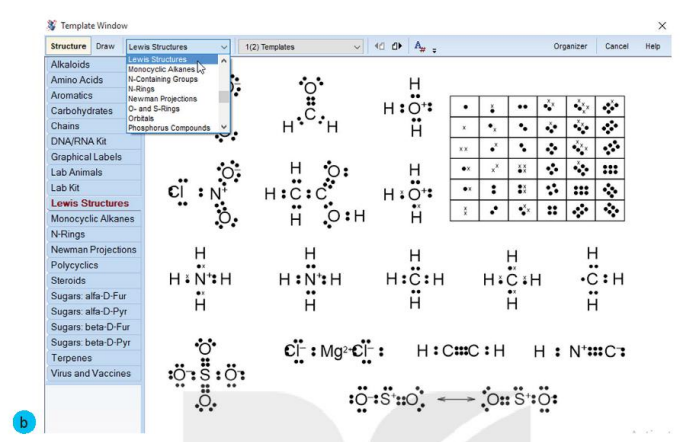Click the Cancel button

tap(616, 46)
